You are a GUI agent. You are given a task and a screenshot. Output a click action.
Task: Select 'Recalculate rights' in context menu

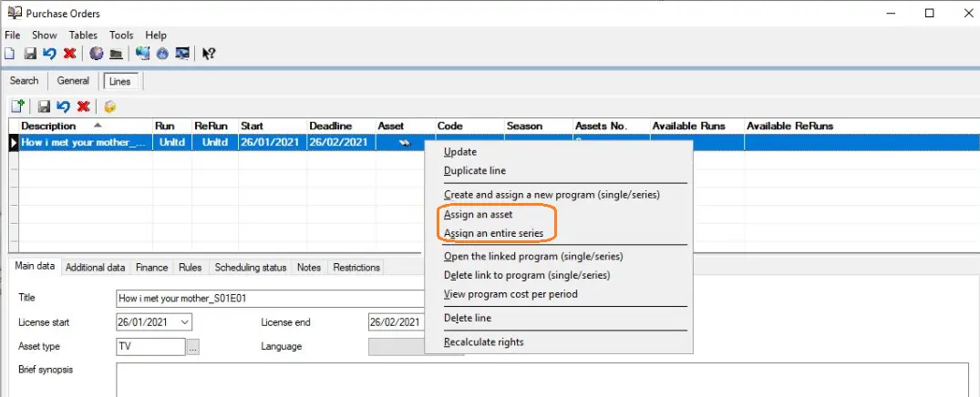point(483,342)
